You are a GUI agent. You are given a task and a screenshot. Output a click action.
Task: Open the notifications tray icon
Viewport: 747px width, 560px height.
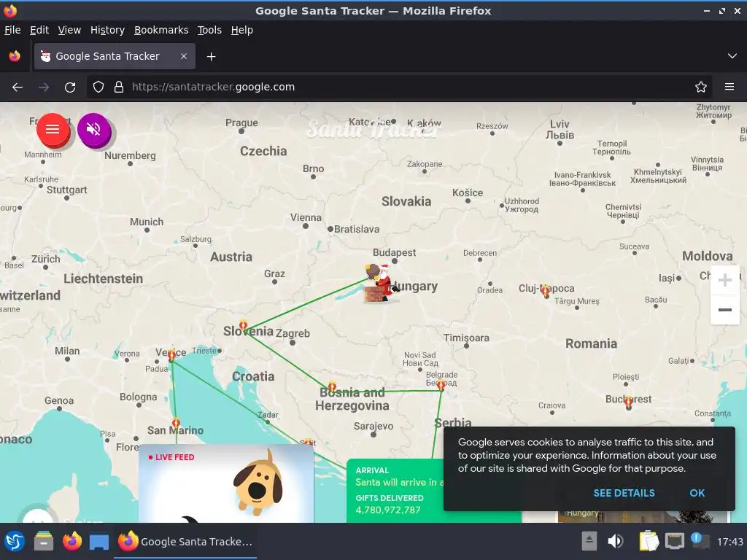pos(700,541)
